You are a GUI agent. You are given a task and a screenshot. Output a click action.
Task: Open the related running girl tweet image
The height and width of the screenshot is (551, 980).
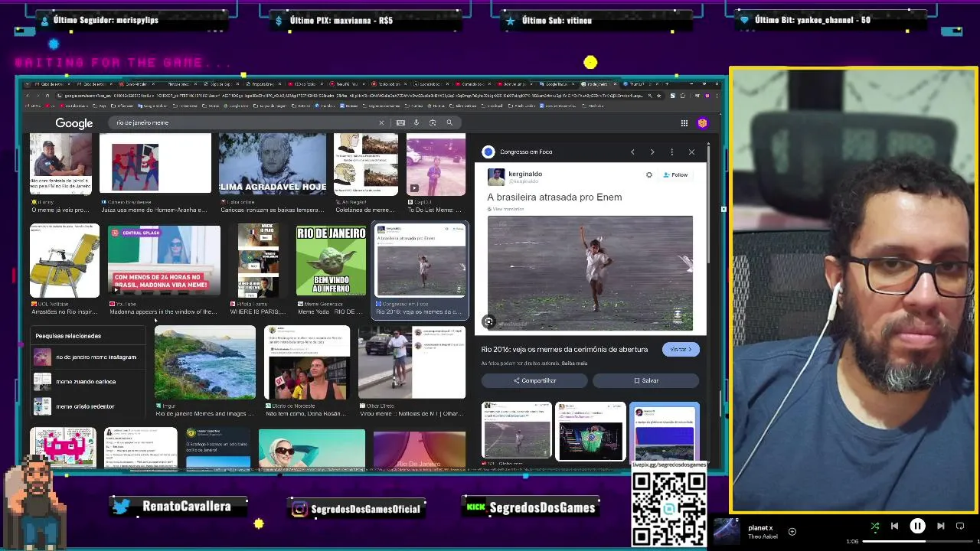516,432
